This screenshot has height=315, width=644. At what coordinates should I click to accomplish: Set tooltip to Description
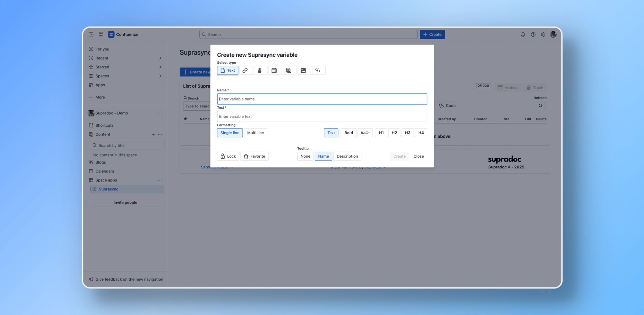(x=347, y=156)
